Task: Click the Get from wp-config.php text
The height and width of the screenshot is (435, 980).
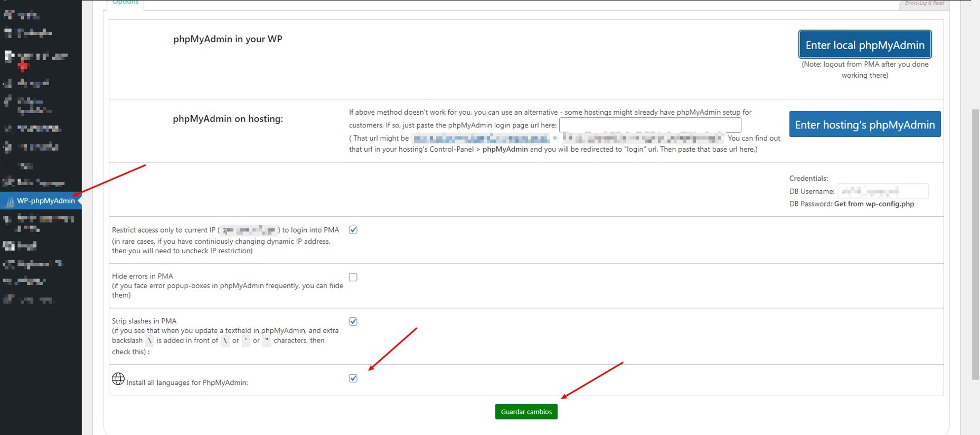Action: coord(874,204)
